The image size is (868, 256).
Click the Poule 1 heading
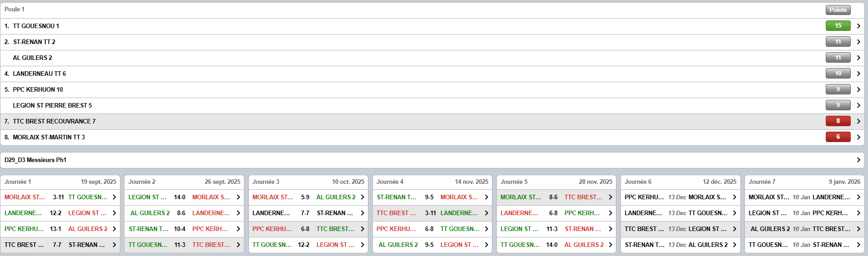point(15,10)
